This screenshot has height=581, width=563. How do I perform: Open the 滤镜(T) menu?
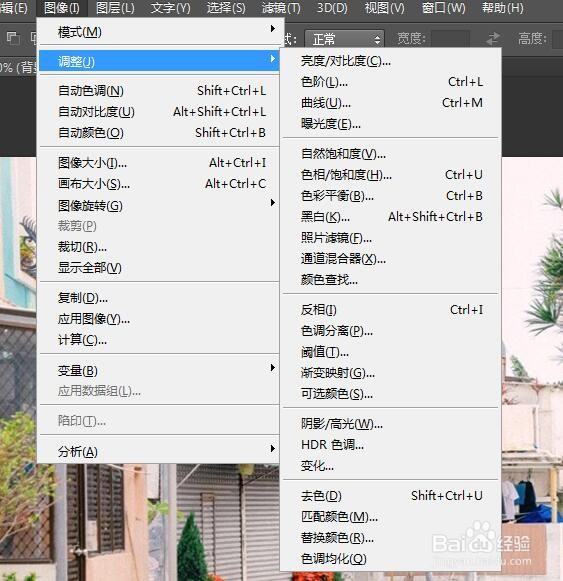(x=281, y=8)
